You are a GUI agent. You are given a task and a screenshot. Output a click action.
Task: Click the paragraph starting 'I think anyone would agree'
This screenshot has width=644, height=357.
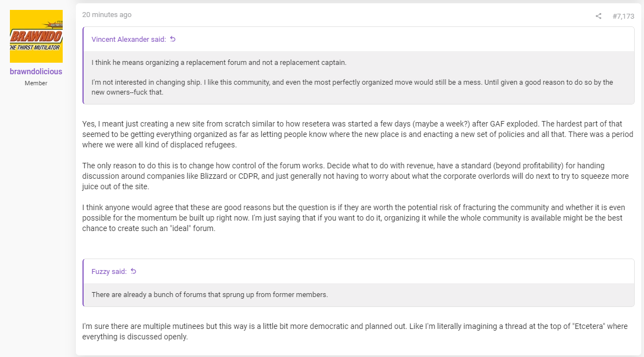pos(354,218)
